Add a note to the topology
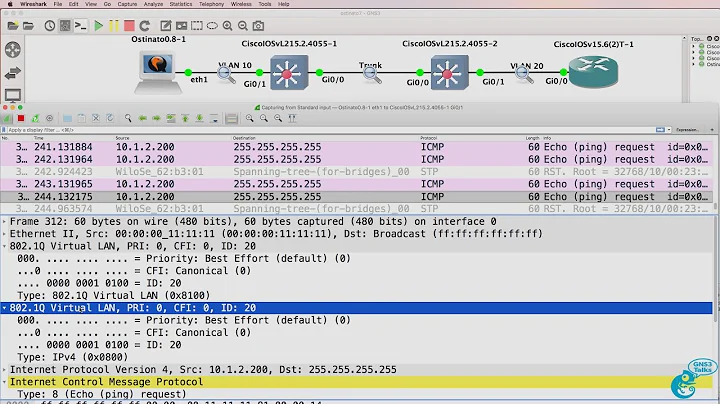 pyautogui.click(x=166, y=26)
